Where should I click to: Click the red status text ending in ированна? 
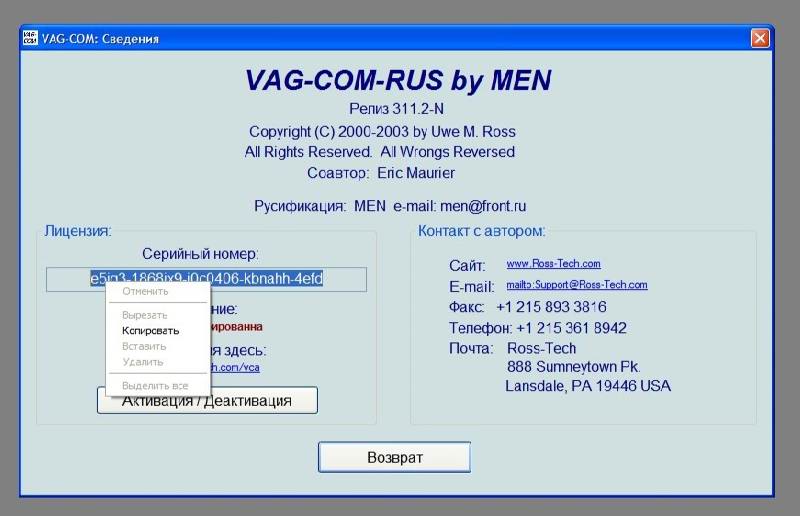237,327
